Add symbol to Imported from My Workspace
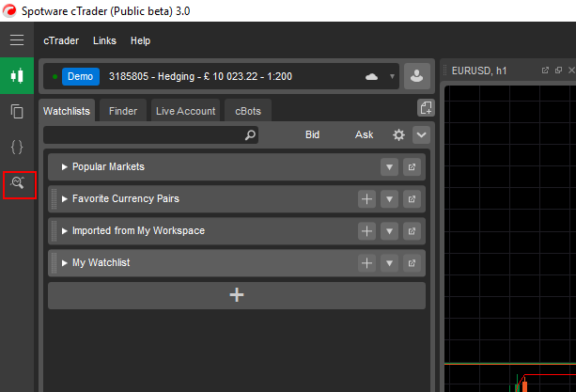Image resolution: width=576 pixels, height=392 pixels. point(366,231)
